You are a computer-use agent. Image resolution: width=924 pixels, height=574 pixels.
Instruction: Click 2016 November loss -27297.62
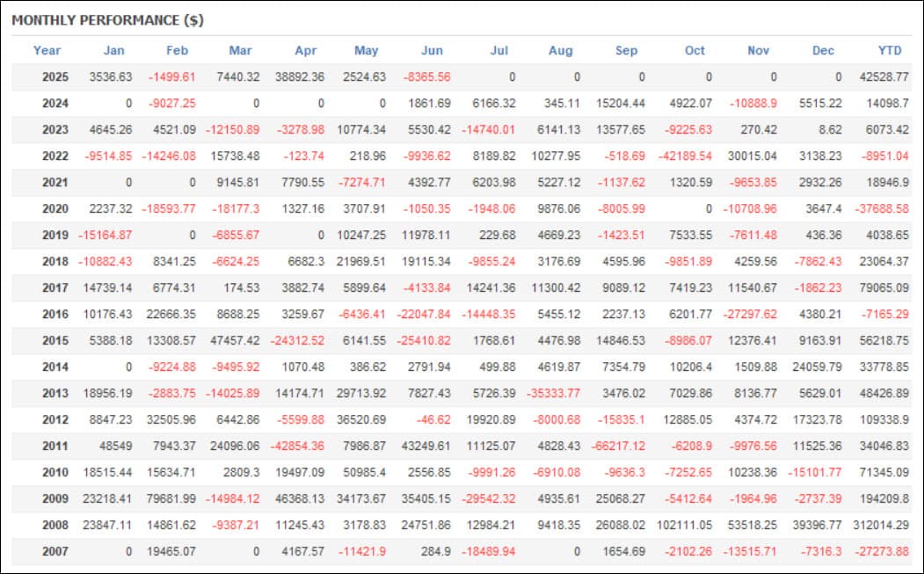tap(750, 314)
